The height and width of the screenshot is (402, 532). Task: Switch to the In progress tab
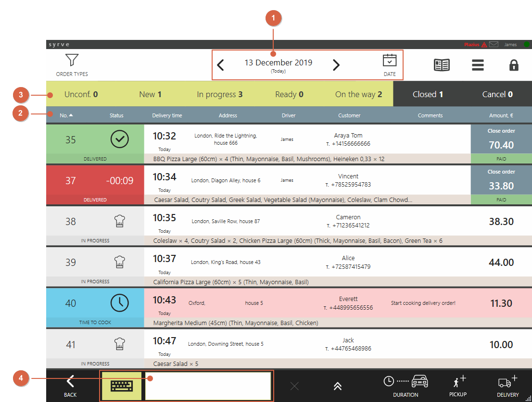click(219, 94)
